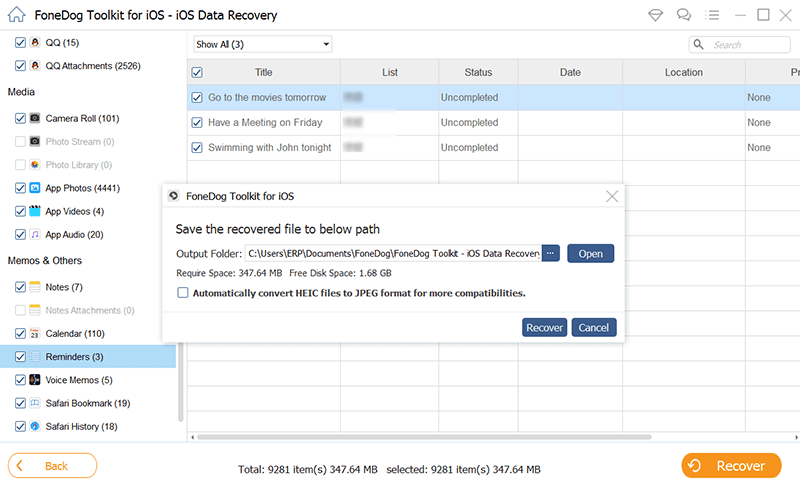Click the Voice Memos icon
The image size is (800, 489).
click(x=35, y=380)
